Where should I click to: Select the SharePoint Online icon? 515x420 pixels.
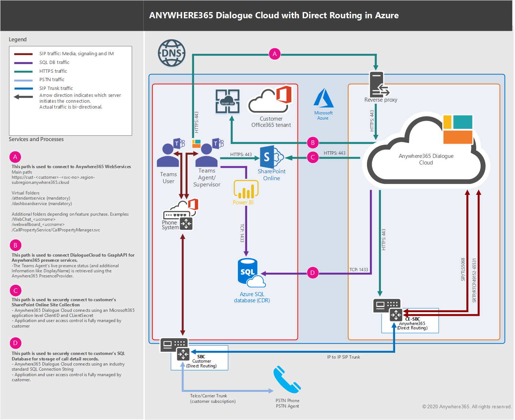(272, 157)
